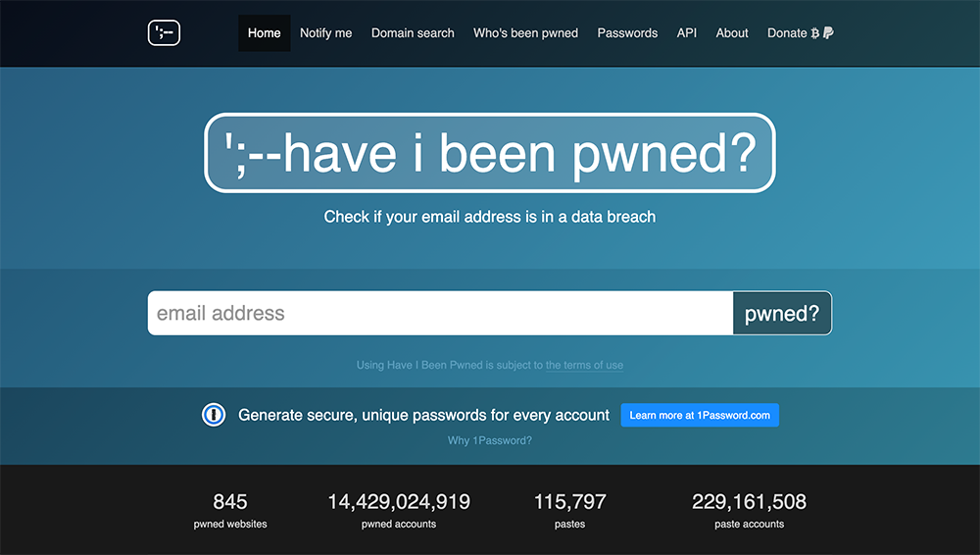
Task: Click the 1Password circular logo icon
Action: coord(214,416)
